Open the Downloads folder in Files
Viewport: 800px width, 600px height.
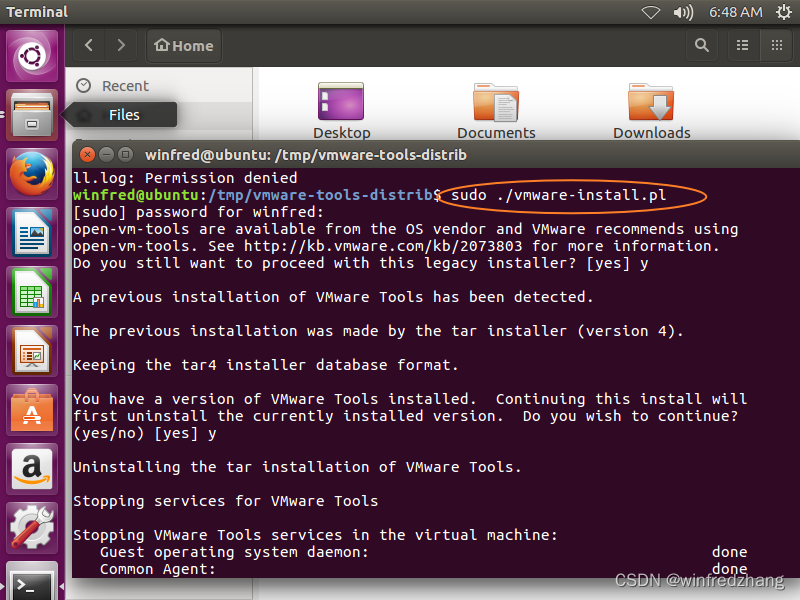651,110
